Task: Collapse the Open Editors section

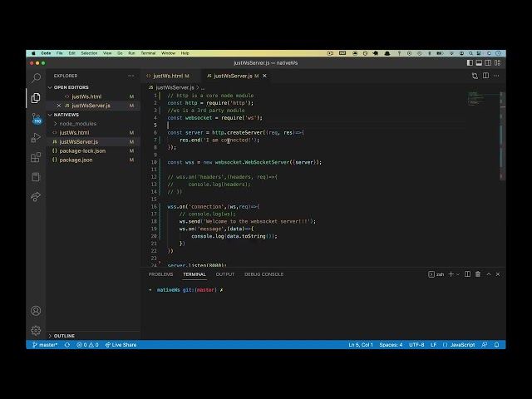Action: click(93, 87)
